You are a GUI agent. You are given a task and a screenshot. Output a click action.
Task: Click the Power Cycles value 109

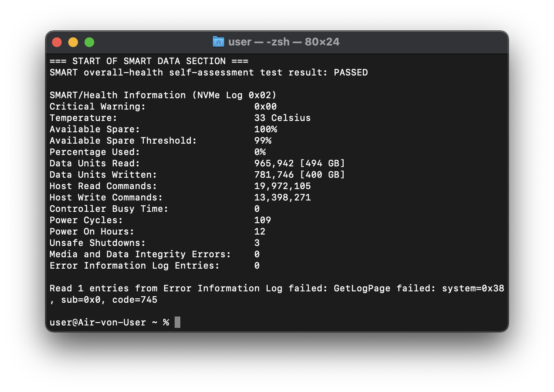(262, 220)
